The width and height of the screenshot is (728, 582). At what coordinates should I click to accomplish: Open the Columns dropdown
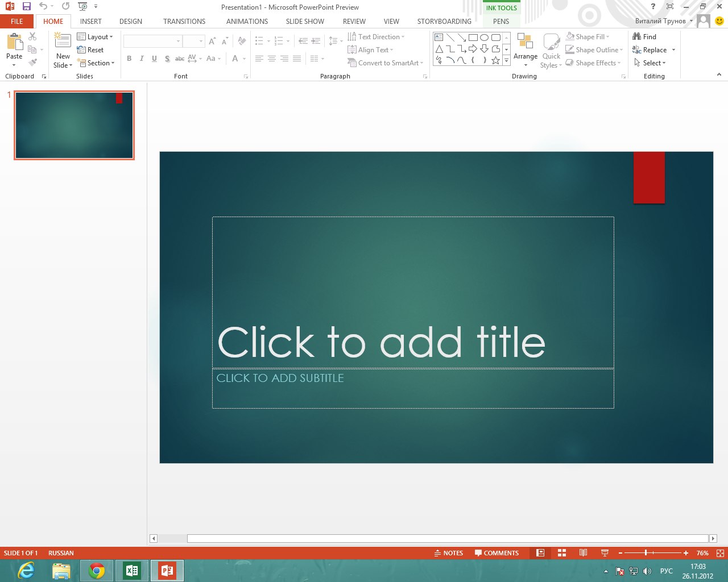(x=317, y=59)
